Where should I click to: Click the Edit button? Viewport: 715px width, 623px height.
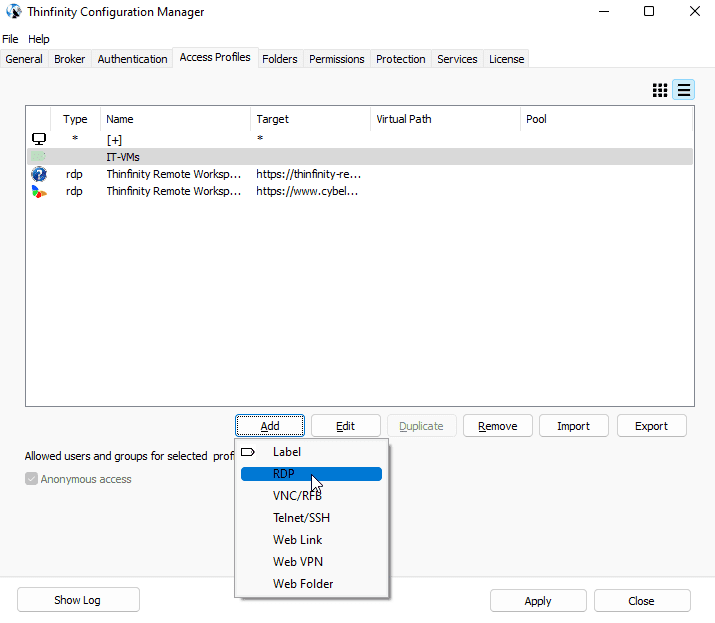pos(346,426)
